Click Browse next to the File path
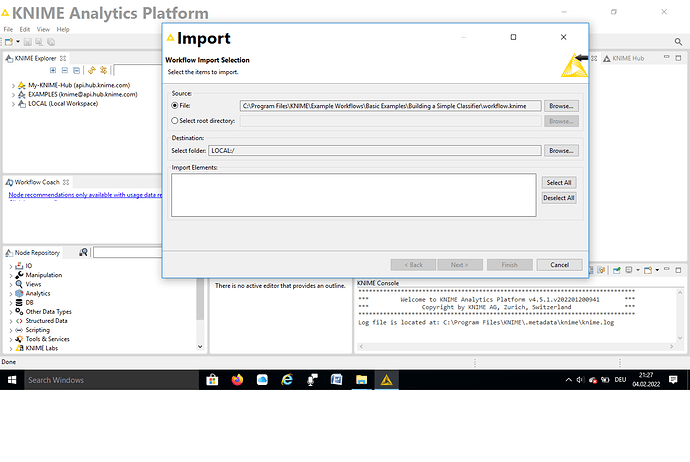 tap(561, 106)
